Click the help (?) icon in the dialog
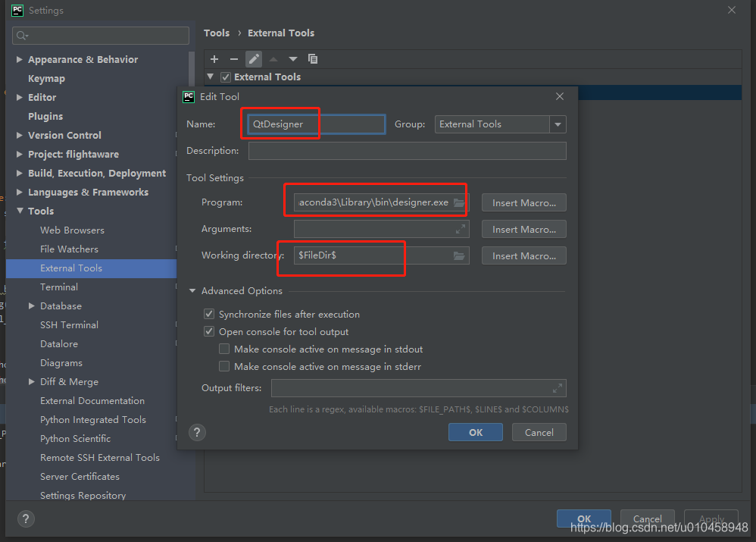Screen dimensions: 756x542 (x=197, y=432)
